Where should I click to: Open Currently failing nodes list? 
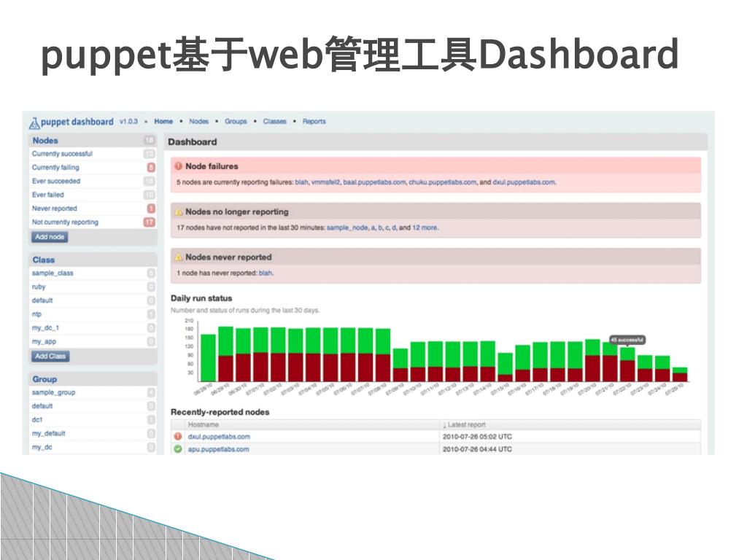pyautogui.click(x=55, y=168)
